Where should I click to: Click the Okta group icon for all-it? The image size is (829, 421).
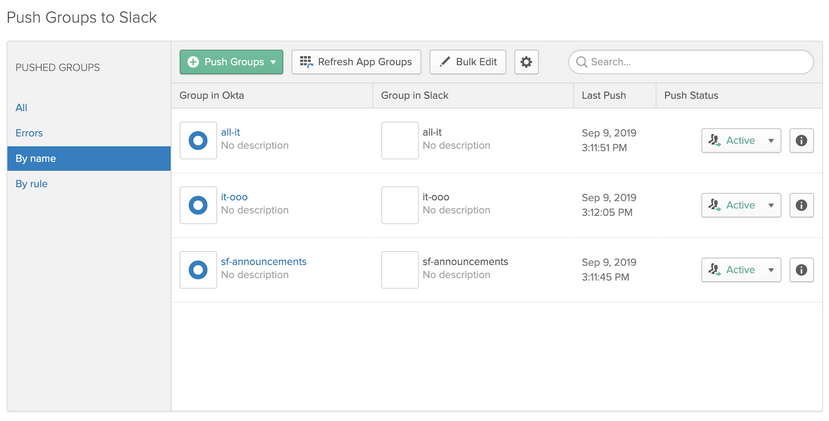point(198,141)
